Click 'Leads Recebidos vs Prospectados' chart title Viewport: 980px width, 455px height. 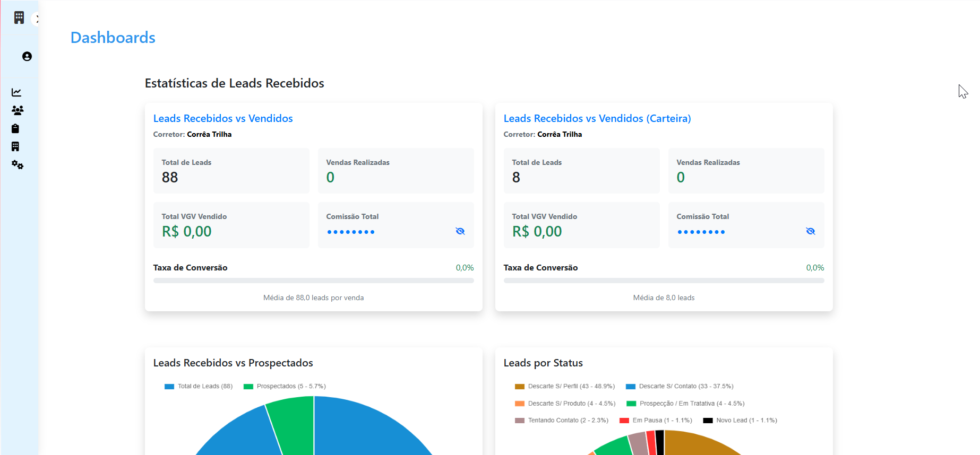pos(233,363)
